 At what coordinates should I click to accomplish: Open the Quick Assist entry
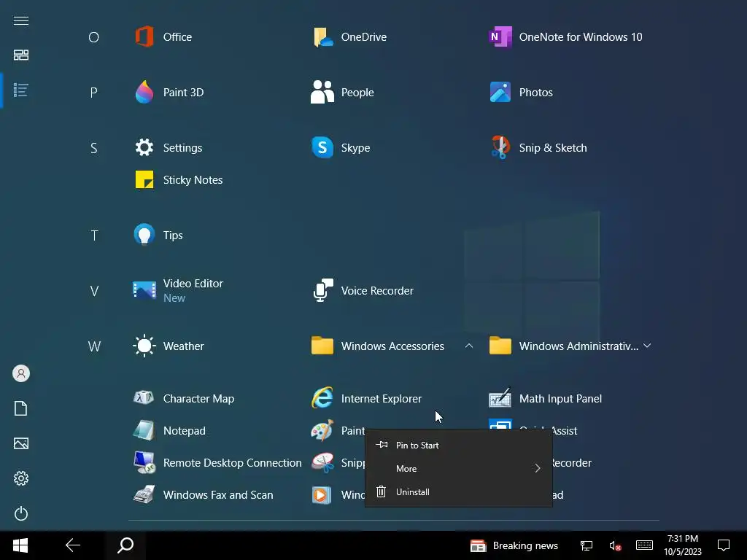click(565, 431)
